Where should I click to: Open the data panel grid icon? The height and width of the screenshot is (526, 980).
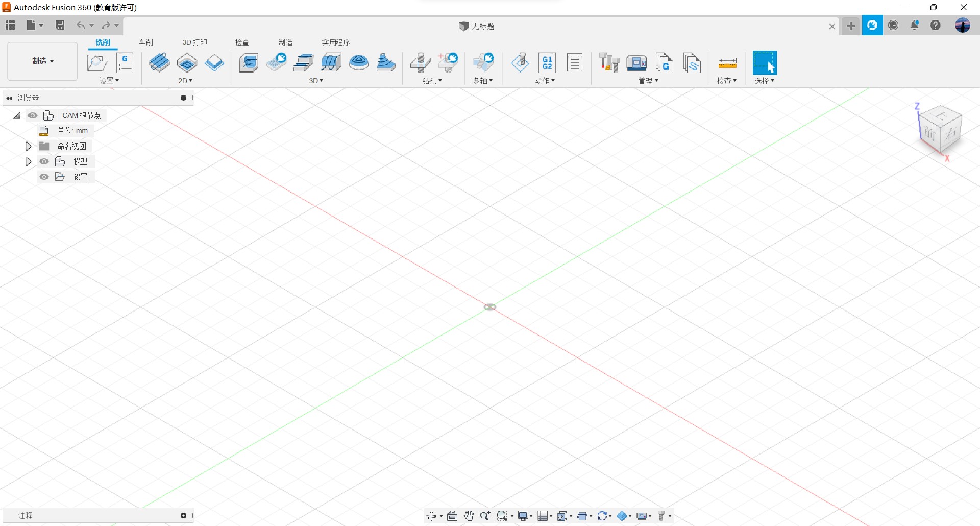point(10,25)
